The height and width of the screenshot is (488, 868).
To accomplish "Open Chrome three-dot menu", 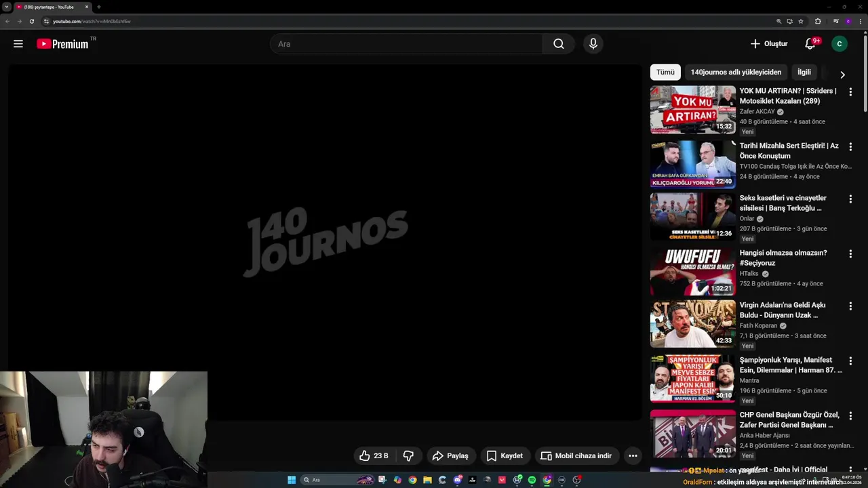I will pos(861,21).
